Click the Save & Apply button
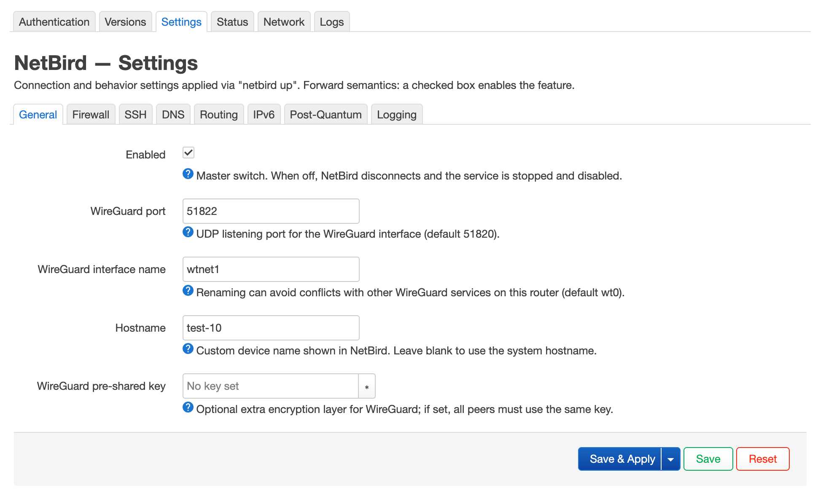 pos(620,459)
